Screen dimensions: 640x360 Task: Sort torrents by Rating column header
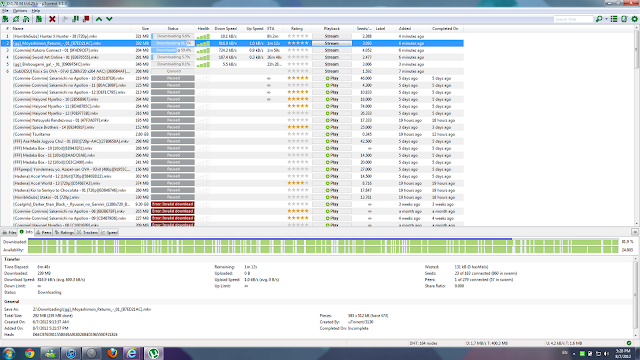[297, 29]
